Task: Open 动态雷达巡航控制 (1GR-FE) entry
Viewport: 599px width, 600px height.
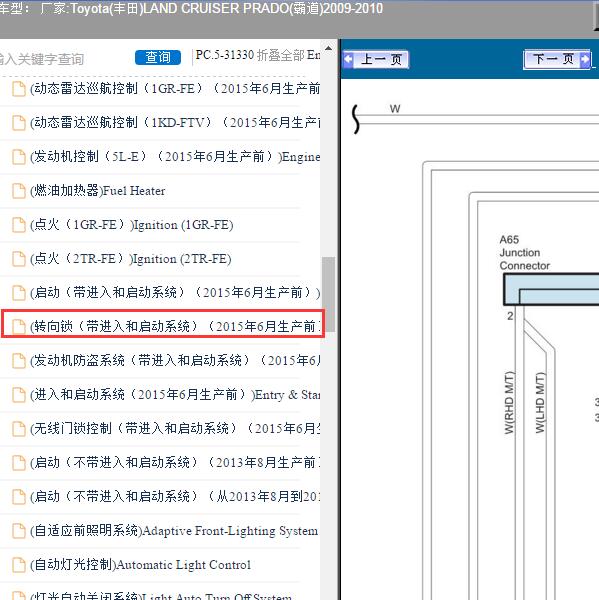Action: coord(175,88)
